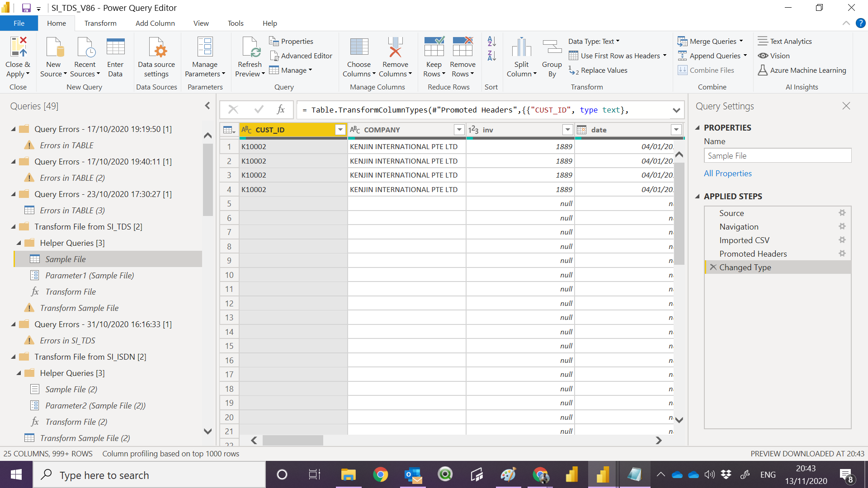This screenshot has width=868, height=488.
Task: Open the Advanced Editor
Action: pos(301,56)
